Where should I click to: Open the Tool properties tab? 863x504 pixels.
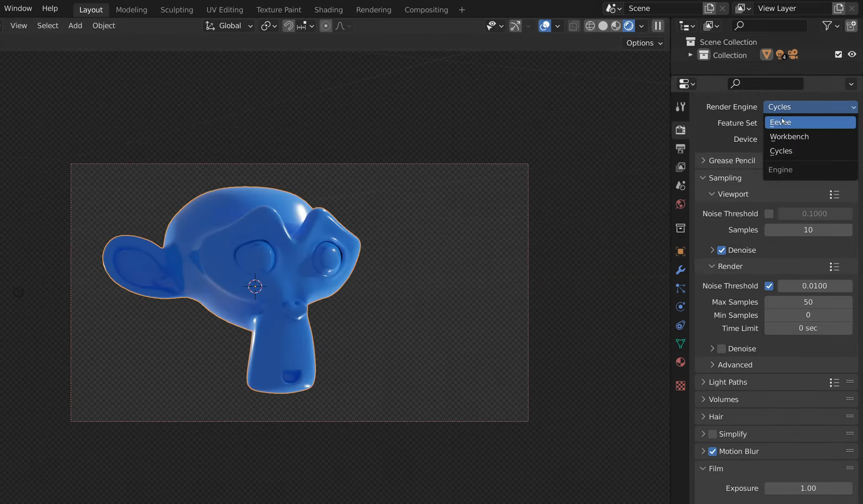tap(680, 106)
